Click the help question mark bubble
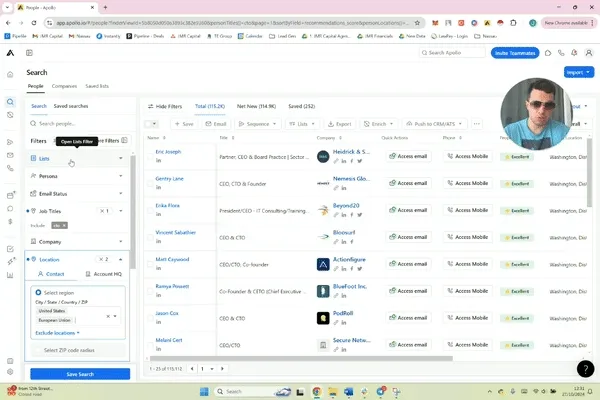The height and width of the screenshot is (400, 600). coord(585,369)
